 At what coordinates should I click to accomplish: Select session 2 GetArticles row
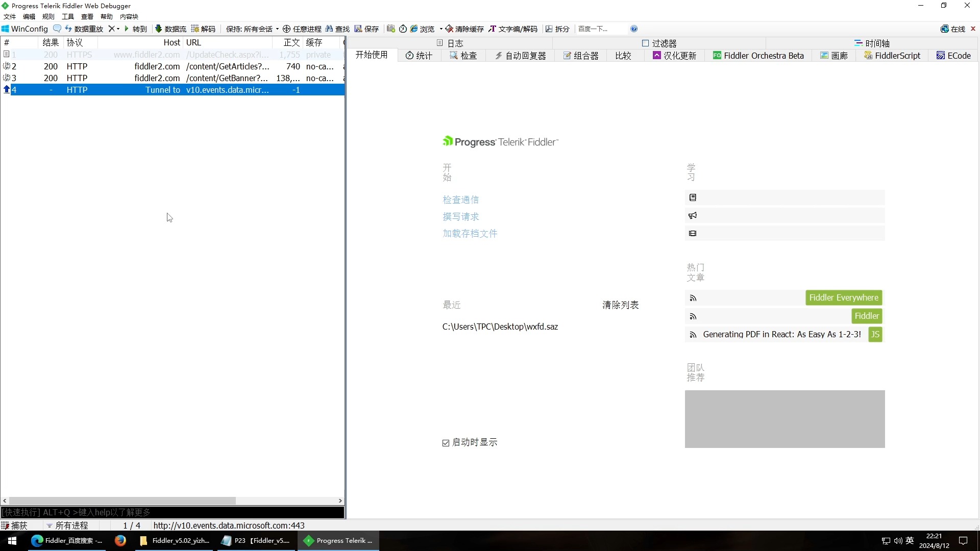pos(173,66)
